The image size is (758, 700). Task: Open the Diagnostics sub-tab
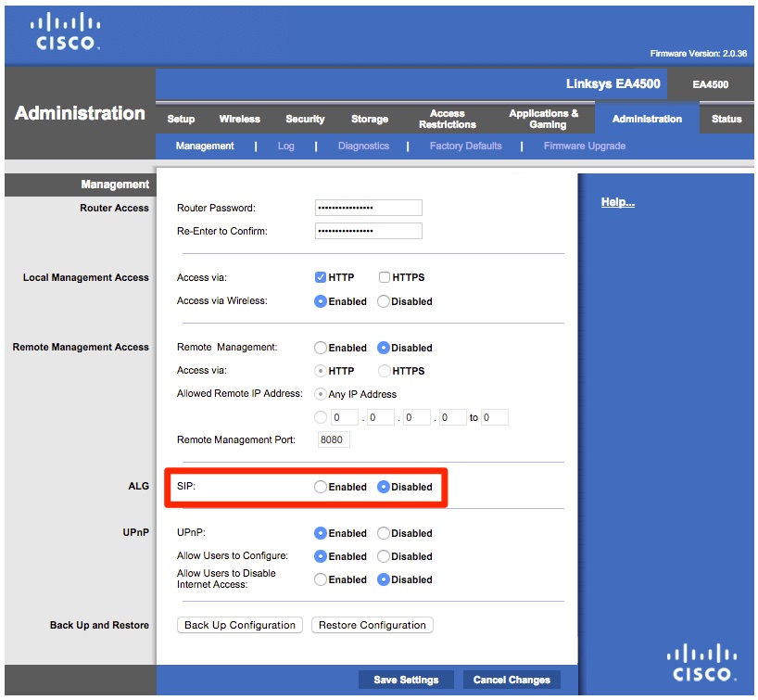point(363,146)
